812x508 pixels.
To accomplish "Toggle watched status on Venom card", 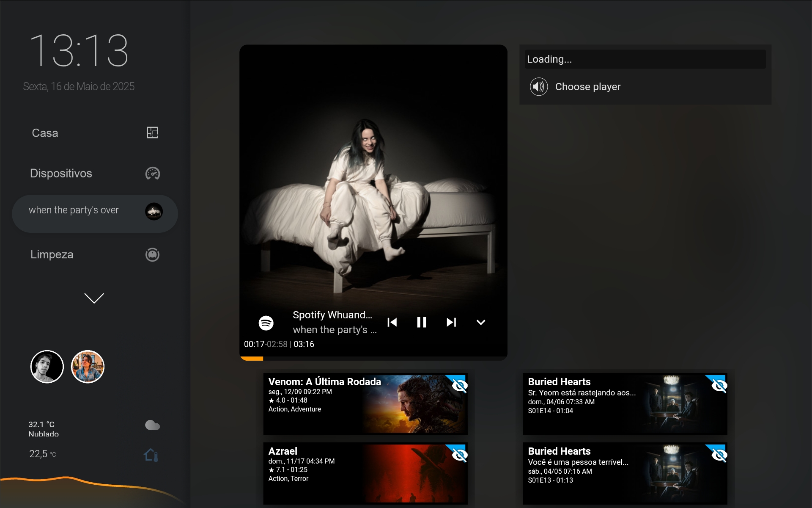I will [459, 385].
